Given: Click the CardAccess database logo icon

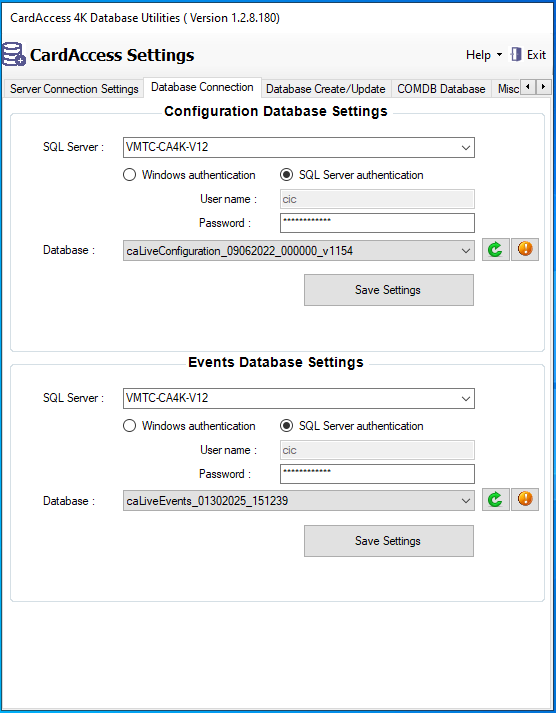Looking at the screenshot, I should click(14, 54).
